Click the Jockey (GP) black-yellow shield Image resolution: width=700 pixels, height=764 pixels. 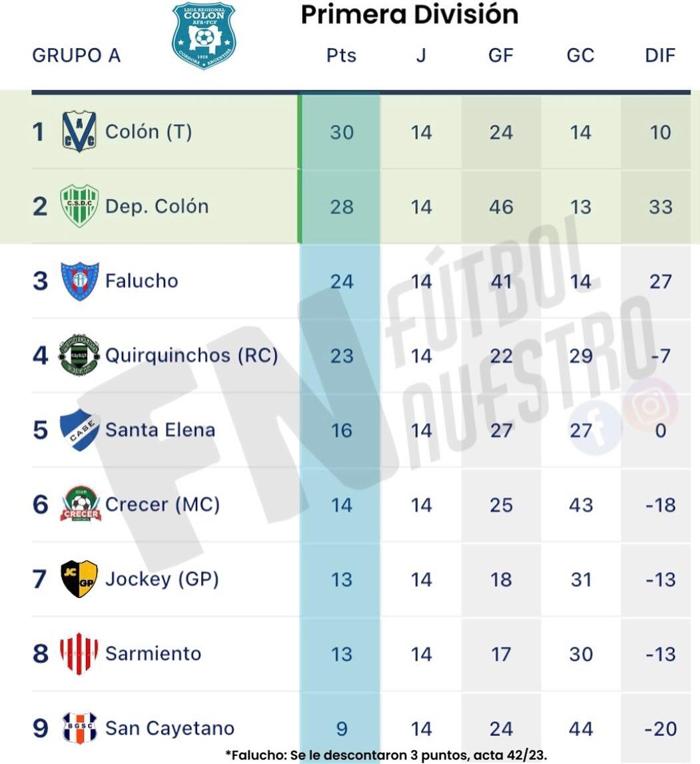coord(79,579)
